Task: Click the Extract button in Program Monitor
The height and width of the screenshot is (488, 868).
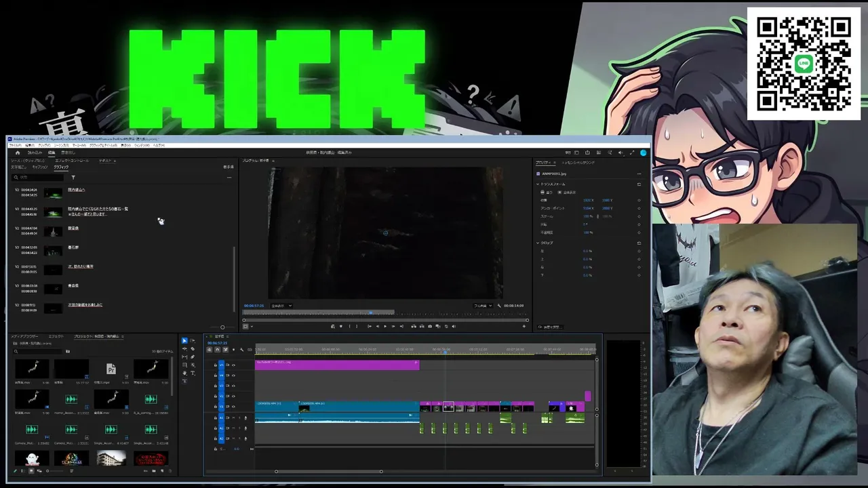Action: (x=421, y=326)
